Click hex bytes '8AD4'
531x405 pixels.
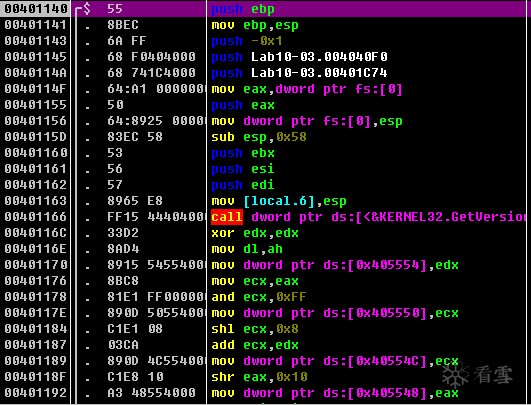(123, 249)
